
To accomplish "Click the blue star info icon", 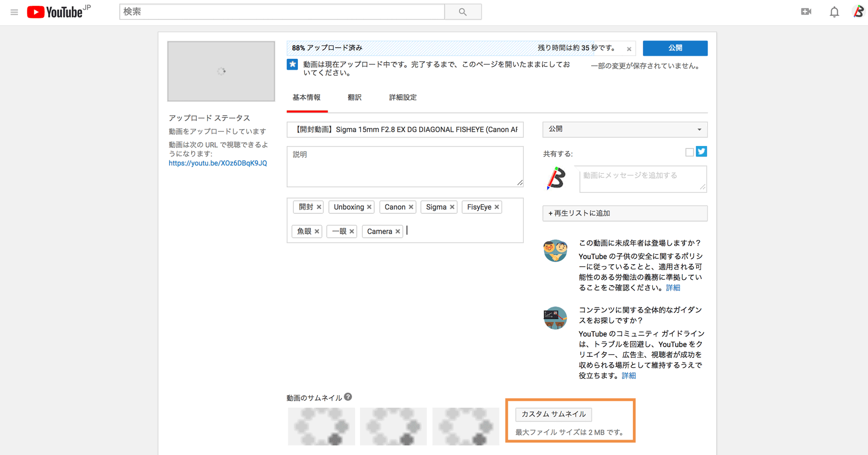I will 292,64.
